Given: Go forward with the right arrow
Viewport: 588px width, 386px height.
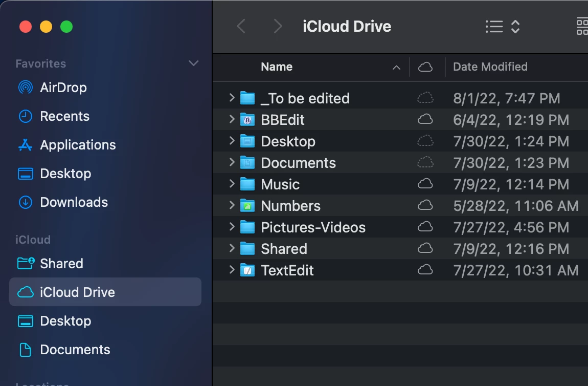Looking at the screenshot, I should point(278,26).
